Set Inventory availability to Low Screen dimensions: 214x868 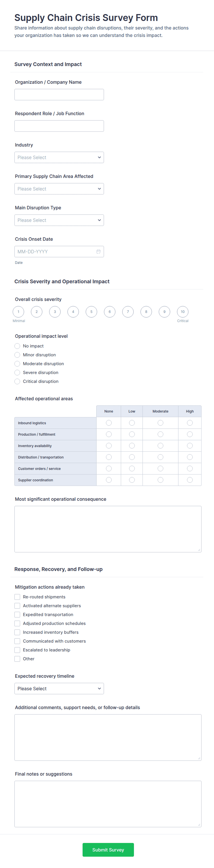coord(132,445)
